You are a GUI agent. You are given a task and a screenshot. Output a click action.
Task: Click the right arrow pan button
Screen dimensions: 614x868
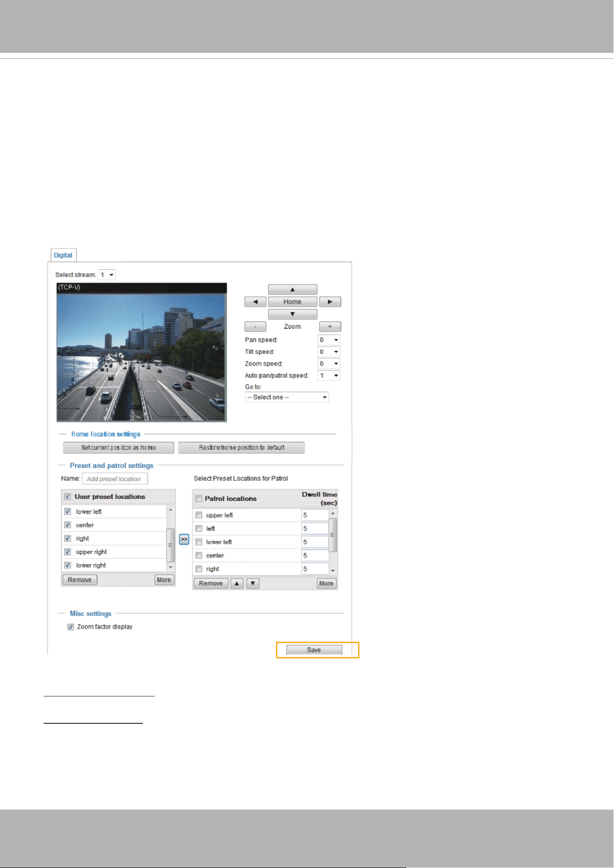(330, 302)
